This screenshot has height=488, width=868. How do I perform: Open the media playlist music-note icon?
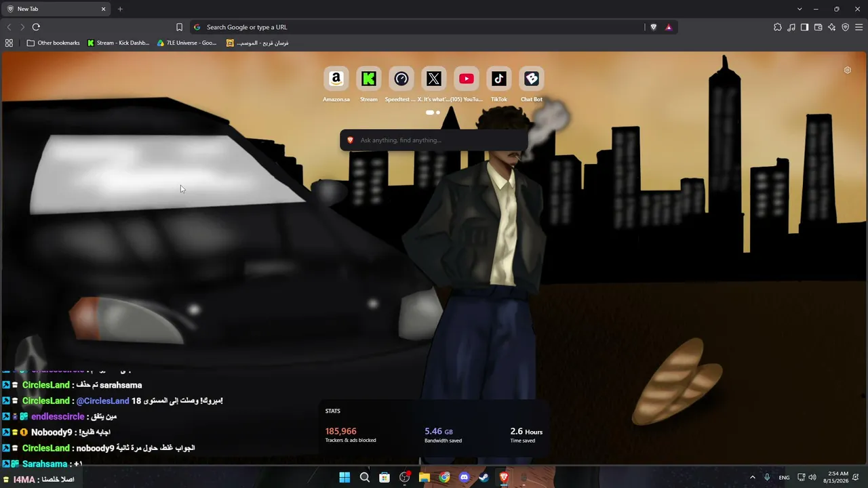click(791, 27)
